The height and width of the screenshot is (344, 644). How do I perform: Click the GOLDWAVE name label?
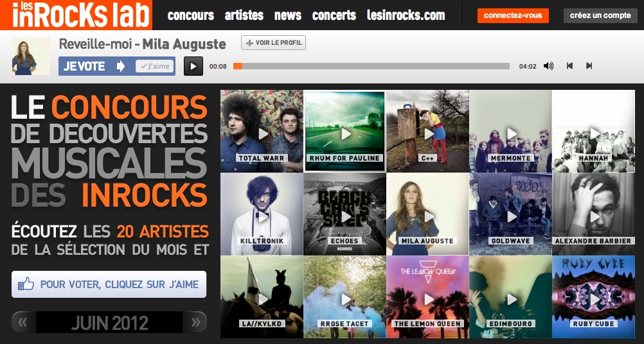pos(510,241)
